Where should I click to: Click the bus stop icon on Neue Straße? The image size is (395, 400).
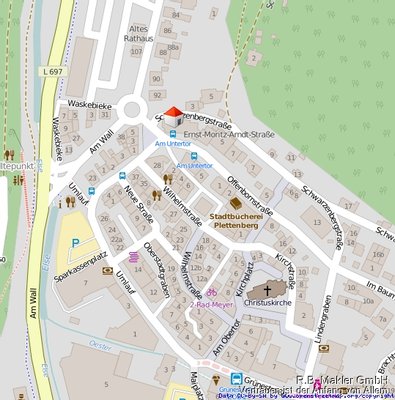pyautogui.click(x=123, y=176)
